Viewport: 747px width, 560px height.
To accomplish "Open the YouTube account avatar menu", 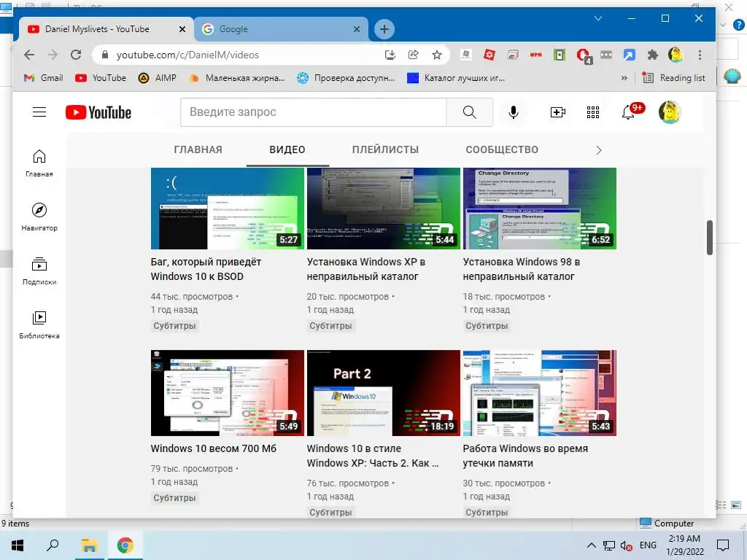I will tap(670, 112).
